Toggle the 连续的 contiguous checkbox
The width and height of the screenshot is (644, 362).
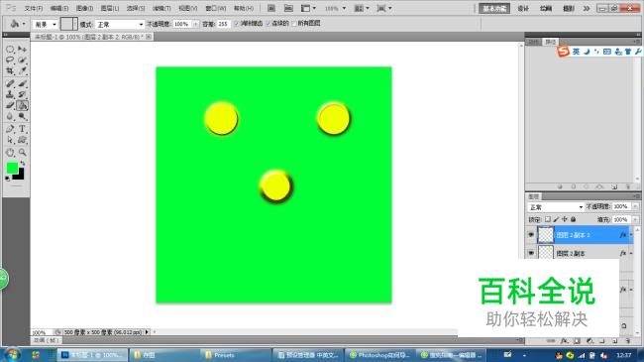click(x=268, y=24)
